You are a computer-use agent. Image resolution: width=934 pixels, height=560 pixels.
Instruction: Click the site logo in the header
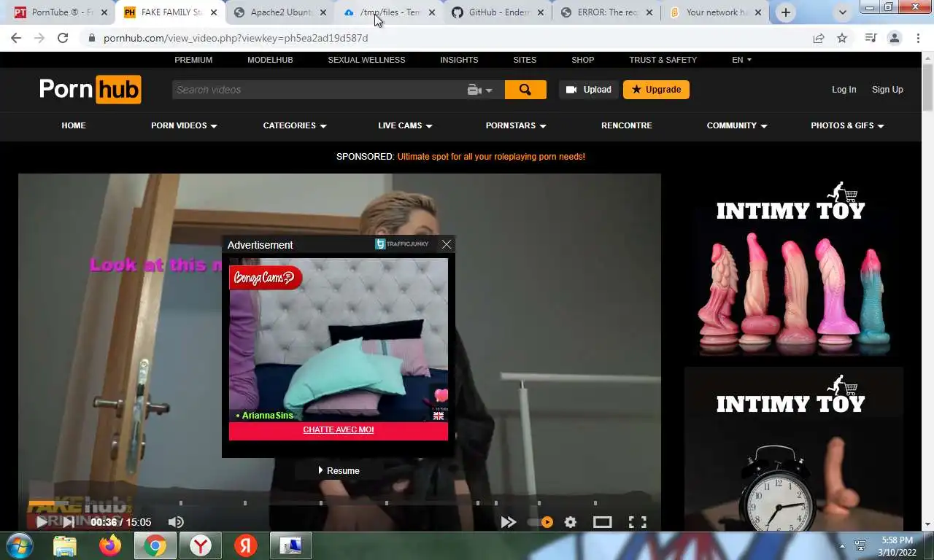pyautogui.click(x=90, y=90)
